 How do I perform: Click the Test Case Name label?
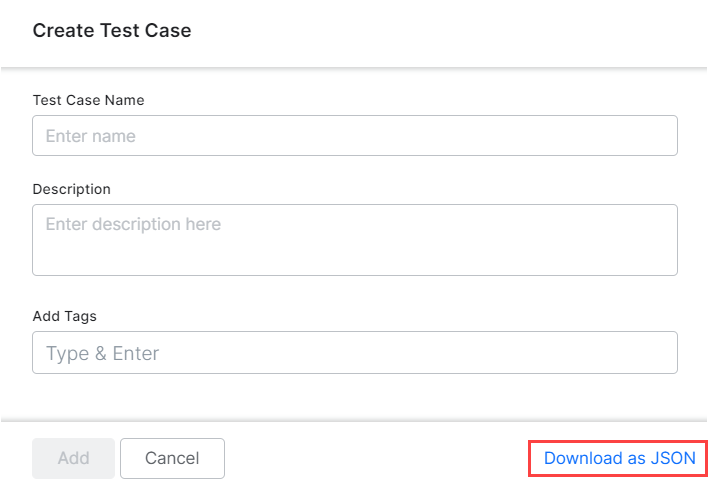(x=88, y=100)
